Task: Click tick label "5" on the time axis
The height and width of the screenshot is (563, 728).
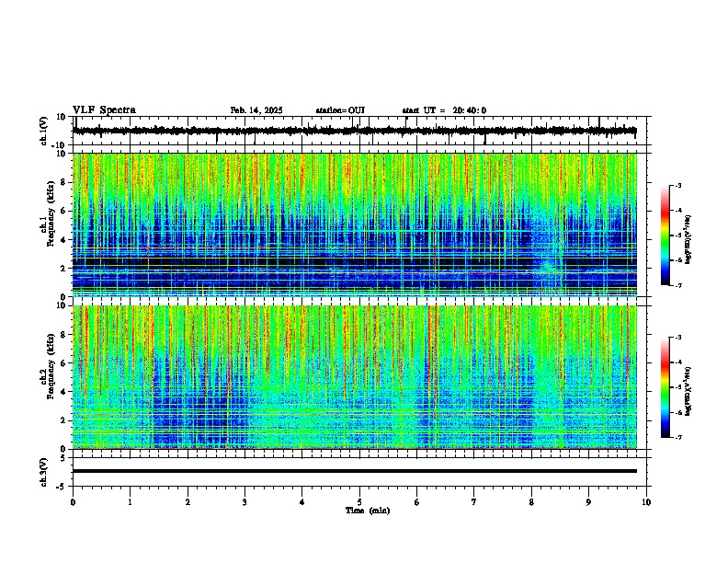Action: (359, 502)
